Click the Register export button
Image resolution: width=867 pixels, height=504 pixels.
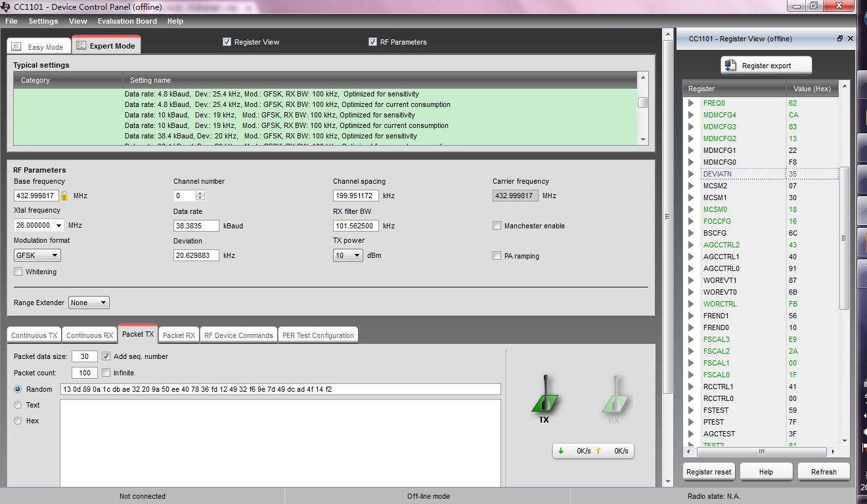pos(767,66)
